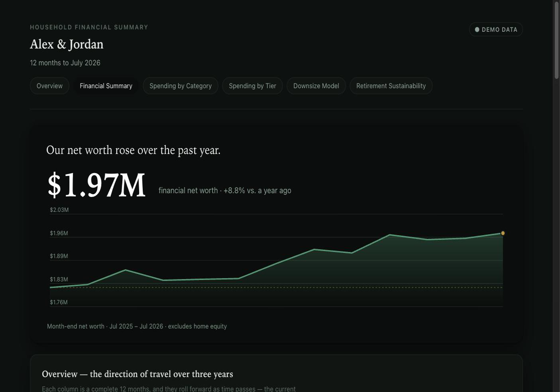The width and height of the screenshot is (560, 392).
Task: Click '12 months to July 2026' text
Action: tap(65, 63)
